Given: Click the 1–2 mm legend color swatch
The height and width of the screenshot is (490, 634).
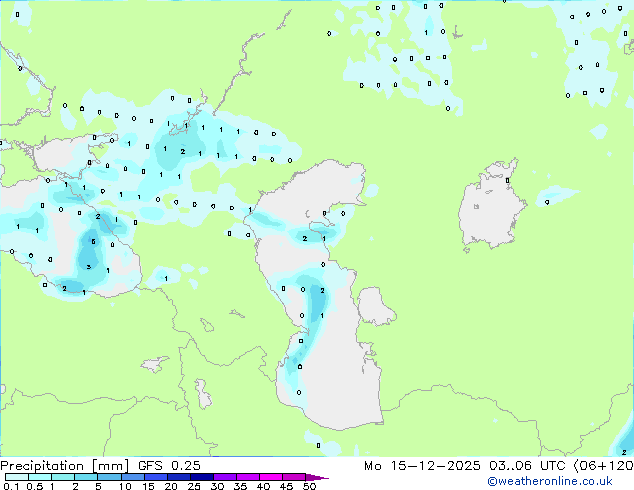Looking at the screenshot, I should 63,477.
